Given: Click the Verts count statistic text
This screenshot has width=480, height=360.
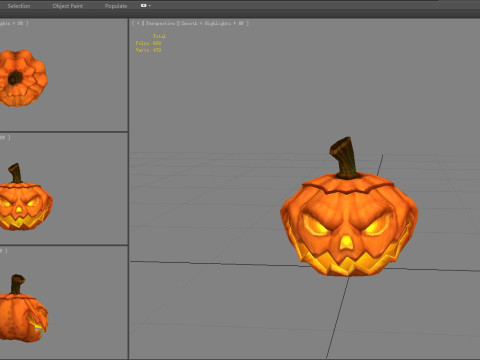Looking at the screenshot, I should pos(148,50).
